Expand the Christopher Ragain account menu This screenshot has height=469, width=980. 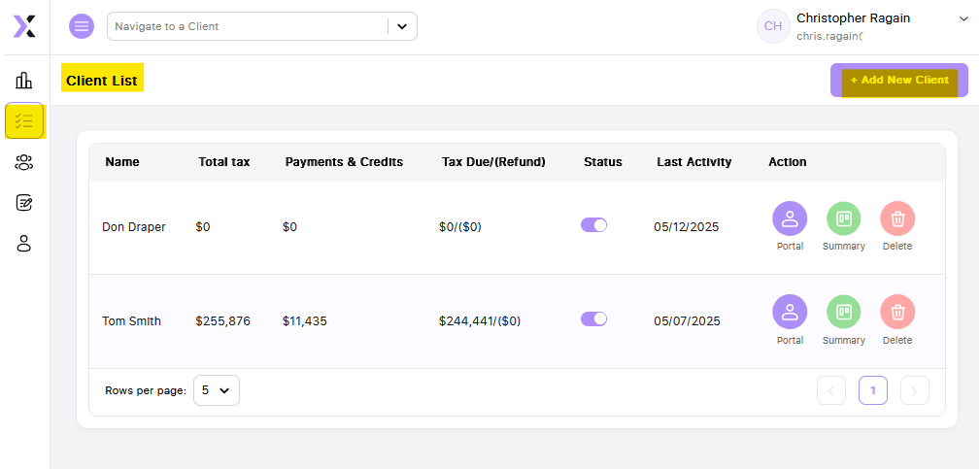[x=963, y=18]
